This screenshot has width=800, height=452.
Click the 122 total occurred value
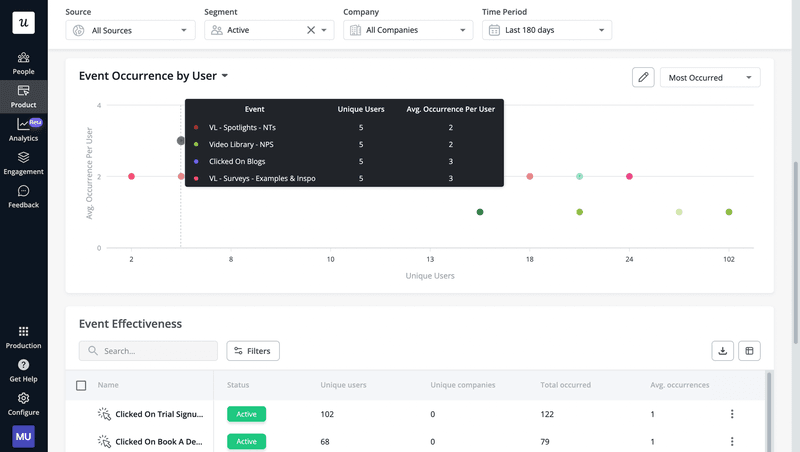tap(547, 414)
